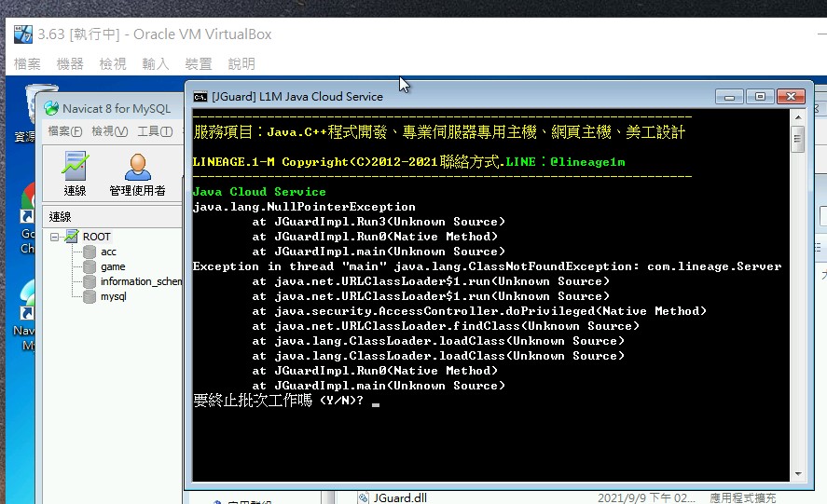827x504 pixels.
Task: Click console scrollbar up arrow
Action: (x=797, y=117)
